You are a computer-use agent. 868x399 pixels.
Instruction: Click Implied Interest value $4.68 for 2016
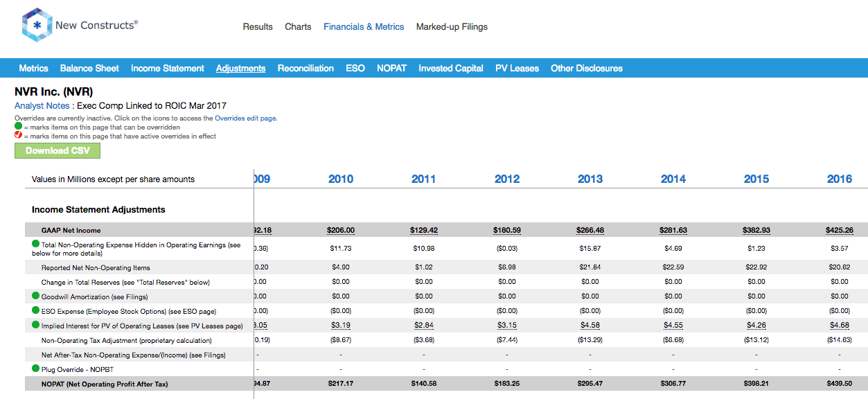coord(840,326)
